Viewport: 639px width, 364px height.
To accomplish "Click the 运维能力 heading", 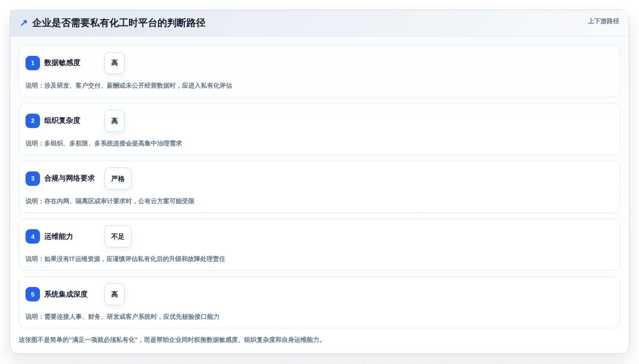I will [x=59, y=236].
